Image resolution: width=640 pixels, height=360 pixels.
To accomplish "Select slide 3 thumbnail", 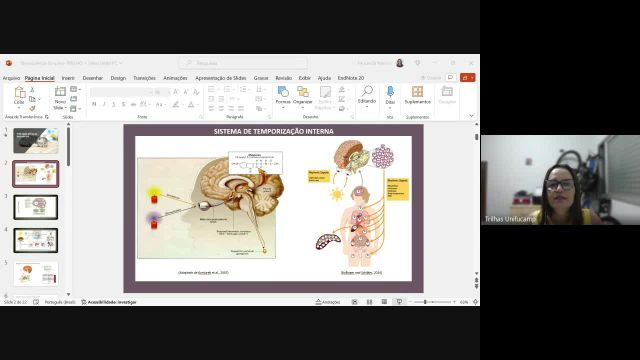I will tap(36, 207).
